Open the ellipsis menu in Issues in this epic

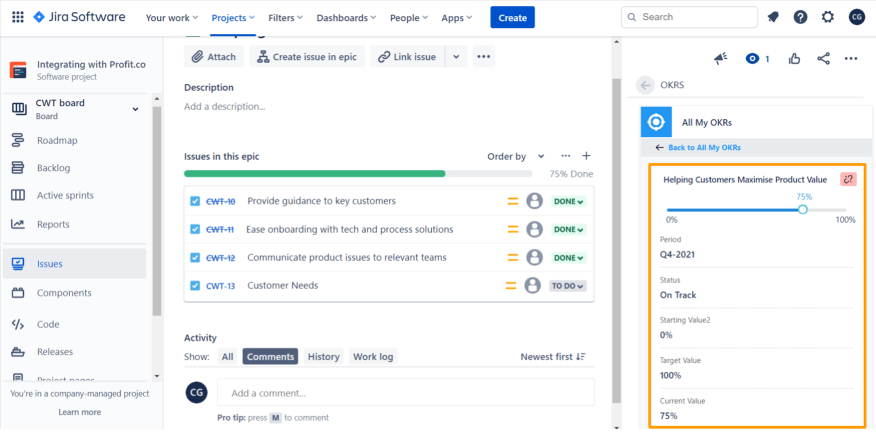(566, 156)
